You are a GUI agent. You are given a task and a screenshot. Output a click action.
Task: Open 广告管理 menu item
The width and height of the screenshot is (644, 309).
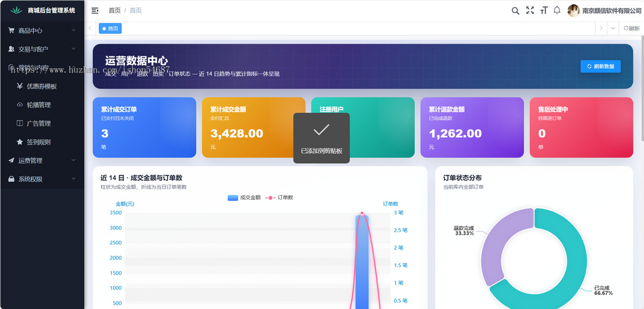click(x=39, y=123)
